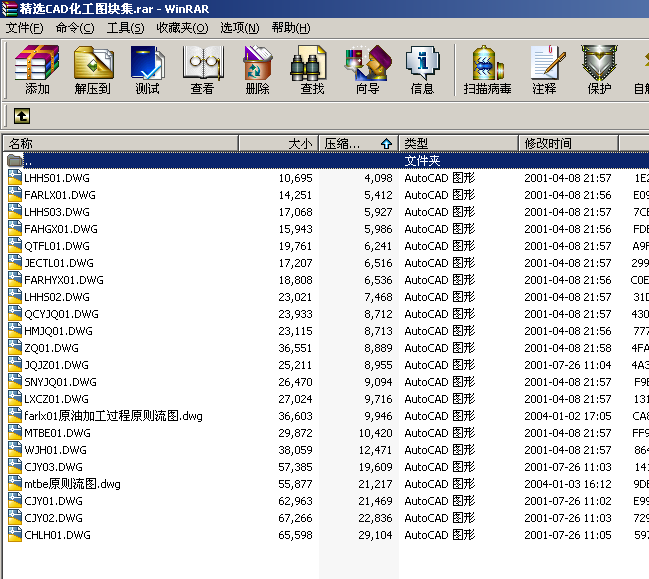The width and height of the screenshot is (649, 579).
Task: Click the 删除 (Delete) recycle icon
Action: (257, 70)
